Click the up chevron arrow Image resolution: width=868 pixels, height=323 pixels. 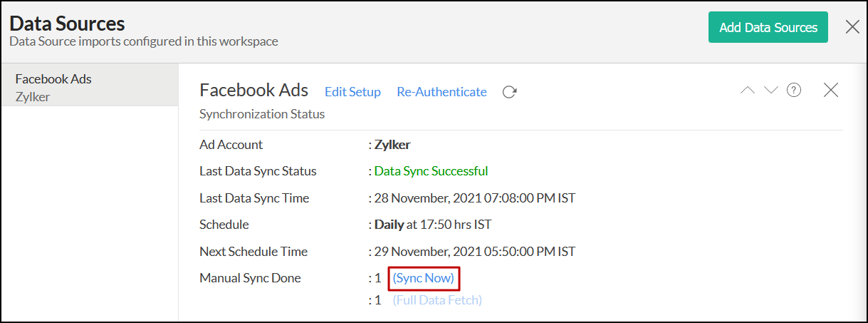click(748, 91)
